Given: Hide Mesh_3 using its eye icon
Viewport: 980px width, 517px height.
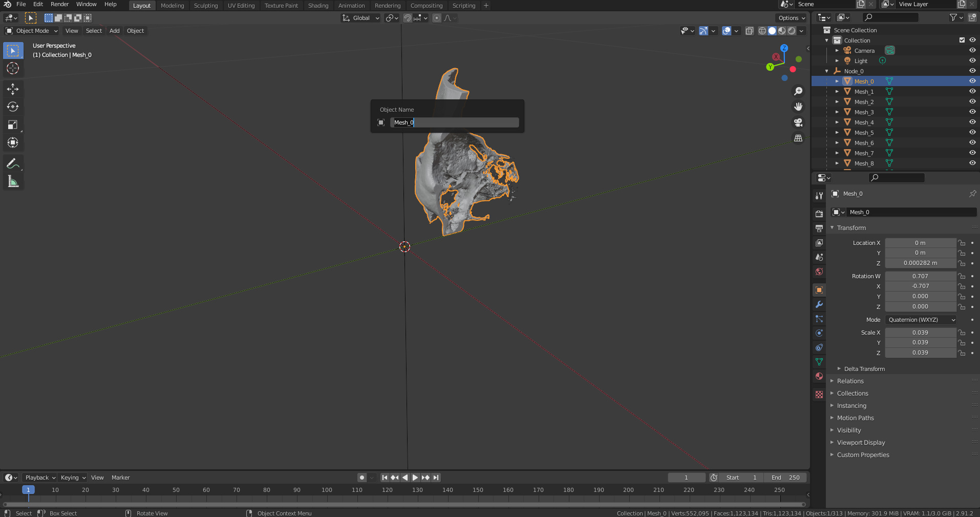Looking at the screenshot, I should coord(972,112).
